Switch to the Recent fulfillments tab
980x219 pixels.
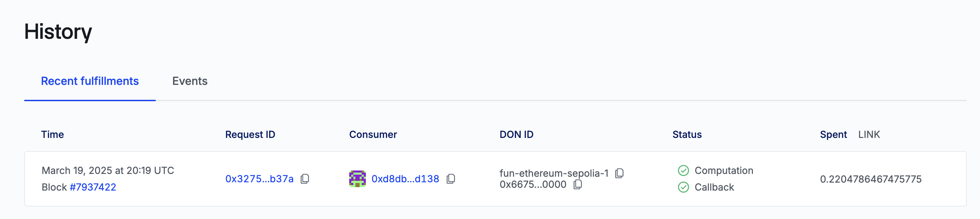pos(90,81)
